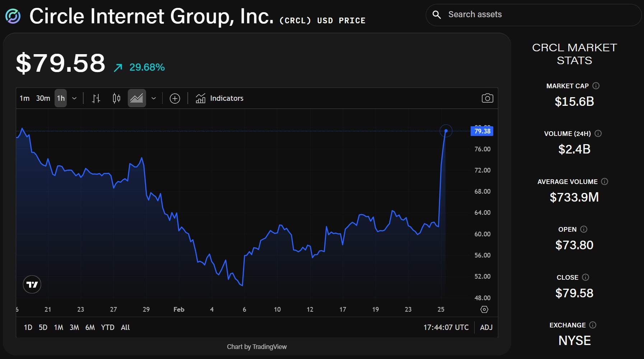The height and width of the screenshot is (359, 644).
Task: Select the 5D time range tab
Action: click(43, 327)
